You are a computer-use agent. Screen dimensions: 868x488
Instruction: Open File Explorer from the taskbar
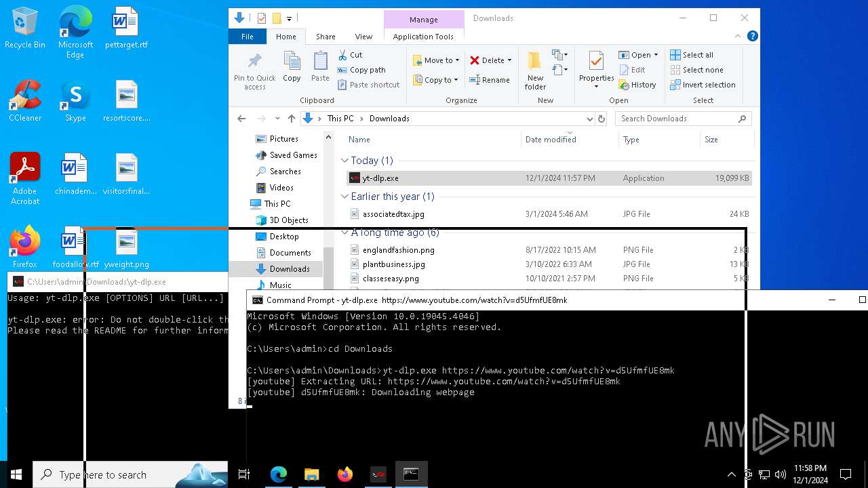(311, 474)
